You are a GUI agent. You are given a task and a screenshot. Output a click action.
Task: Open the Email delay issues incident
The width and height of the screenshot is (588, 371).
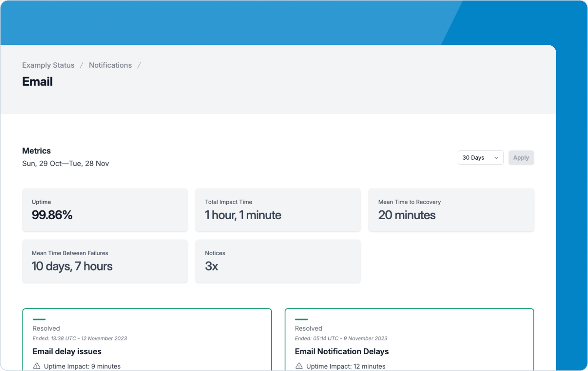pos(67,351)
